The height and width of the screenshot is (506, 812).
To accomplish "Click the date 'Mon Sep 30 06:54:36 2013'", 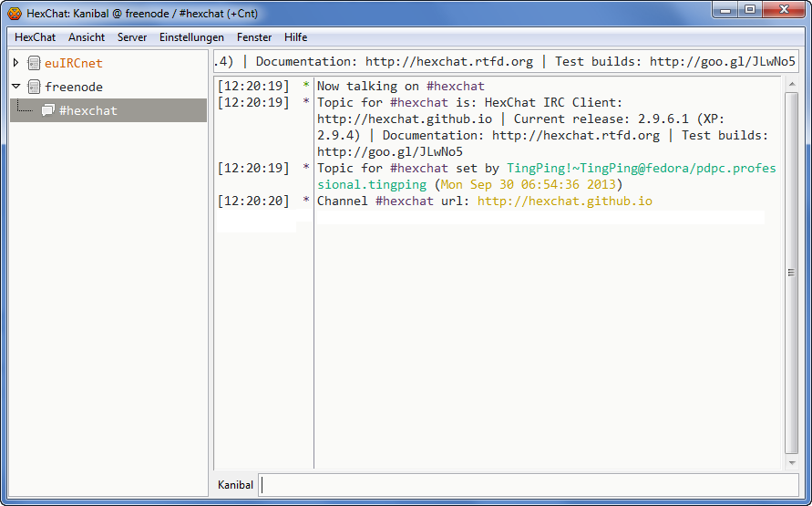I will [528, 185].
